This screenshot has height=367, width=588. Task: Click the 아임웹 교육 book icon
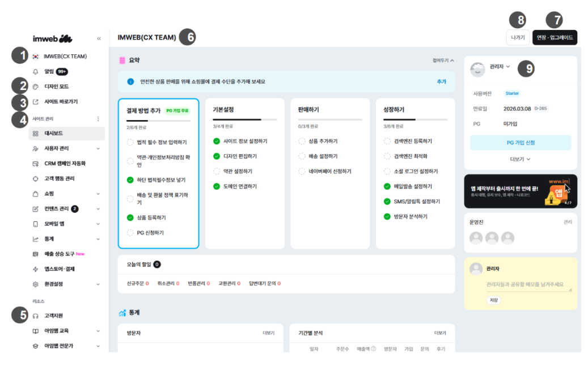(x=36, y=331)
